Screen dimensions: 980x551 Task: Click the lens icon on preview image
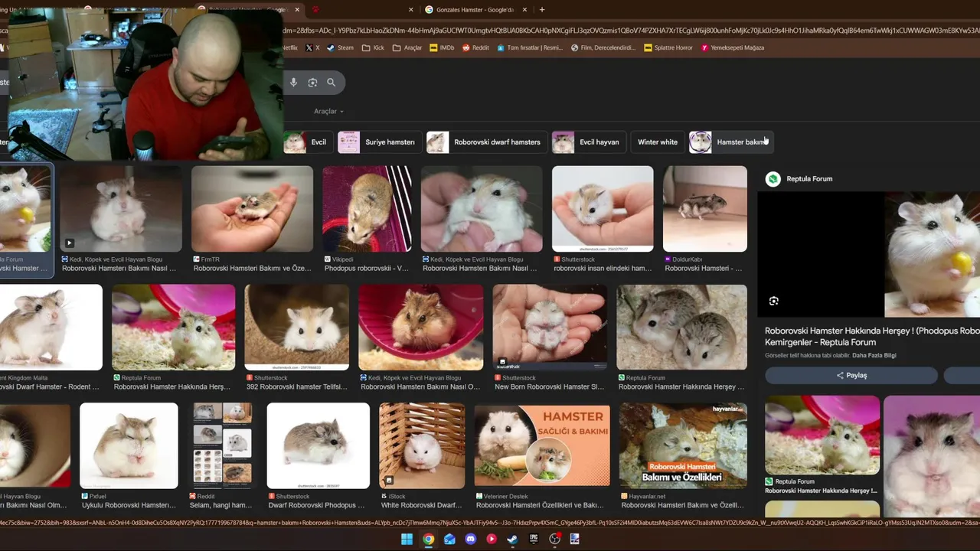773,301
